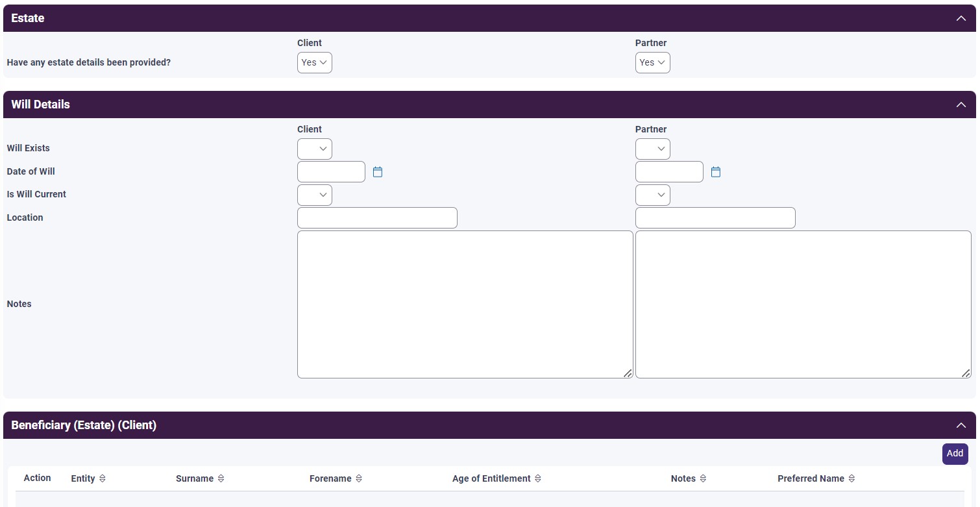980x507 pixels.
Task: Open the calendar picker for Partner Date of Will
Action: point(715,171)
